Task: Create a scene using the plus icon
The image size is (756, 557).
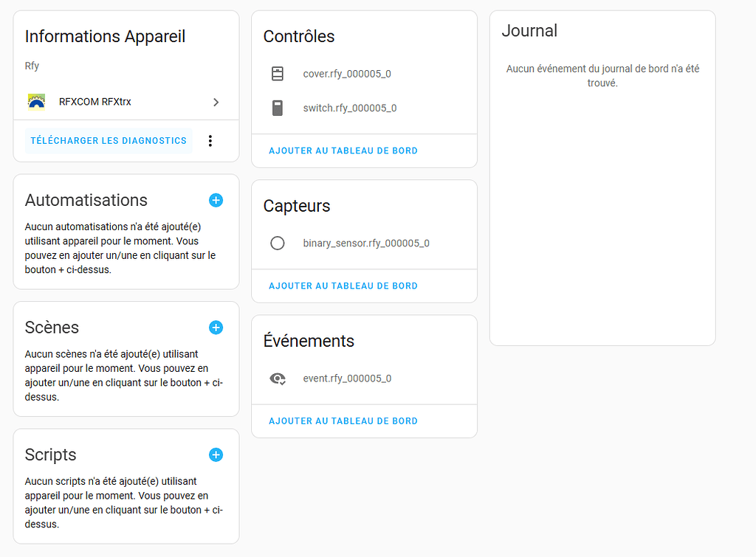Action: pos(216,327)
